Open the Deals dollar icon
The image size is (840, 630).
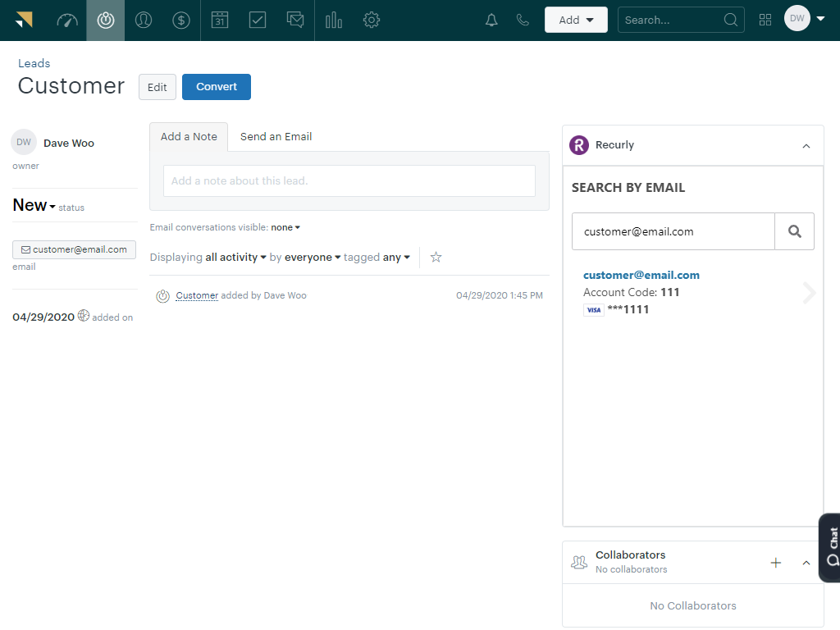pyautogui.click(x=181, y=21)
